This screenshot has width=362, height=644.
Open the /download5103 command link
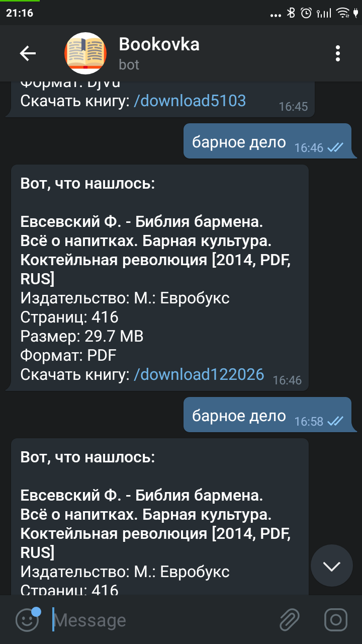pyautogui.click(x=190, y=101)
